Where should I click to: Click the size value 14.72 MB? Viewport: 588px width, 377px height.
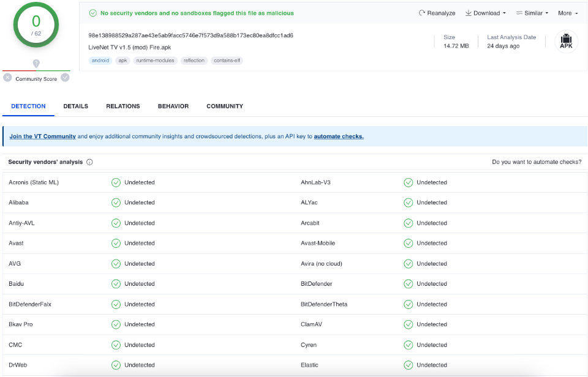pos(456,46)
